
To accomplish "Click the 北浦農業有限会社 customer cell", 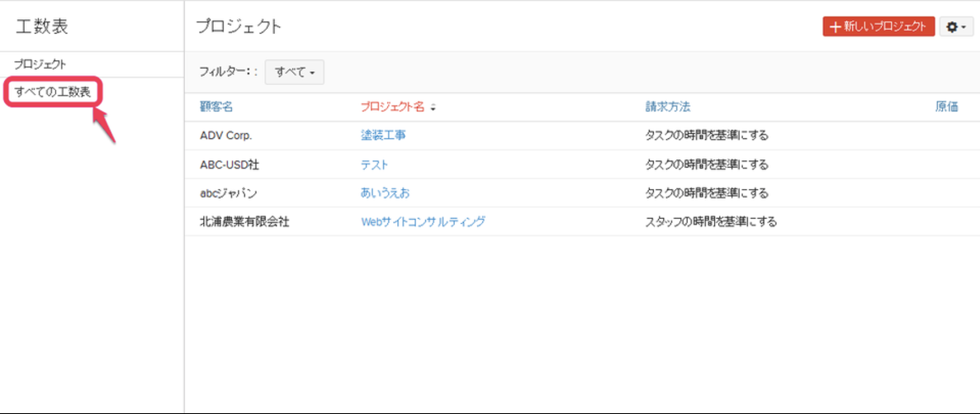I will point(244,221).
